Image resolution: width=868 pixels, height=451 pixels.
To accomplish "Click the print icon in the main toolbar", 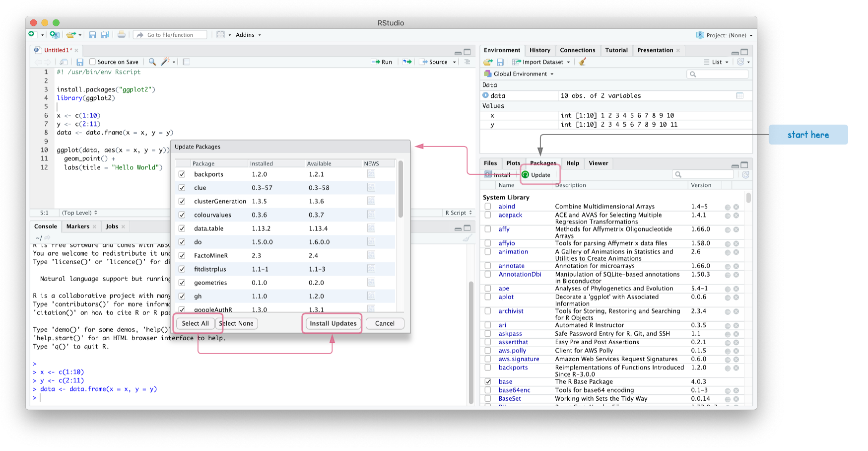I will pos(122,35).
